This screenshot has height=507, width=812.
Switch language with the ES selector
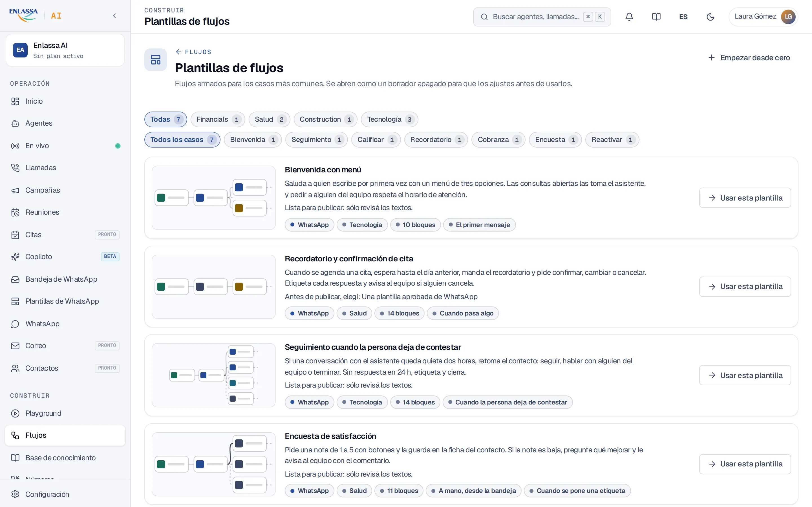click(683, 17)
